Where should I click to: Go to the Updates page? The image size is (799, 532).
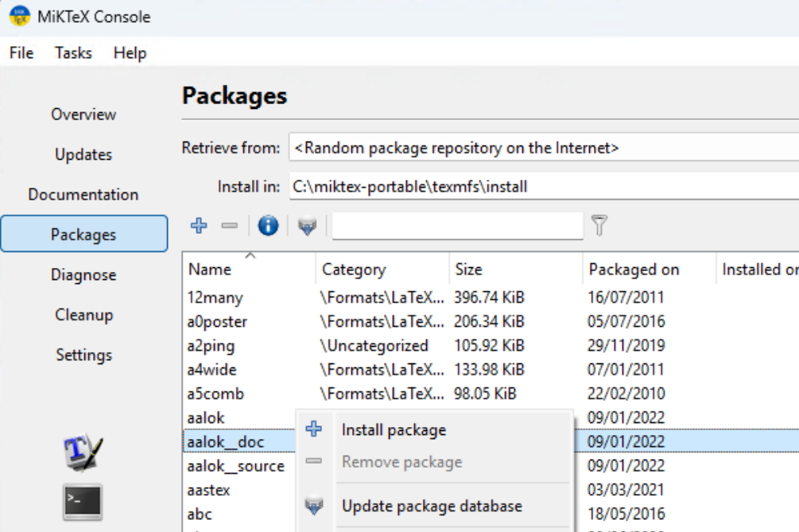pos(83,154)
